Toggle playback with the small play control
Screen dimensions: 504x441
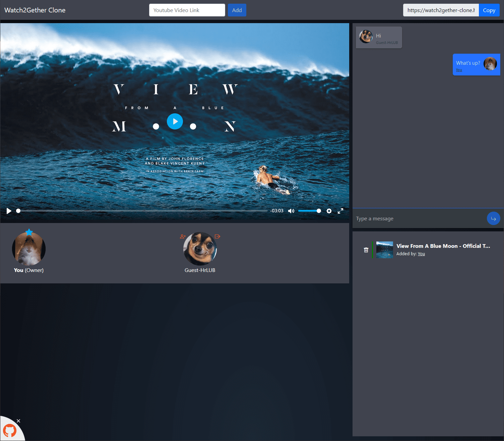point(9,211)
